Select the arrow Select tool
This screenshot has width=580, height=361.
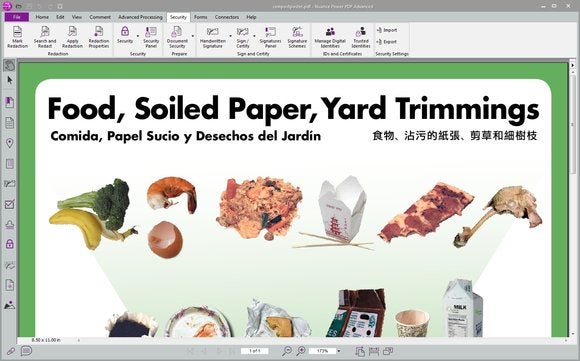click(10, 80)
